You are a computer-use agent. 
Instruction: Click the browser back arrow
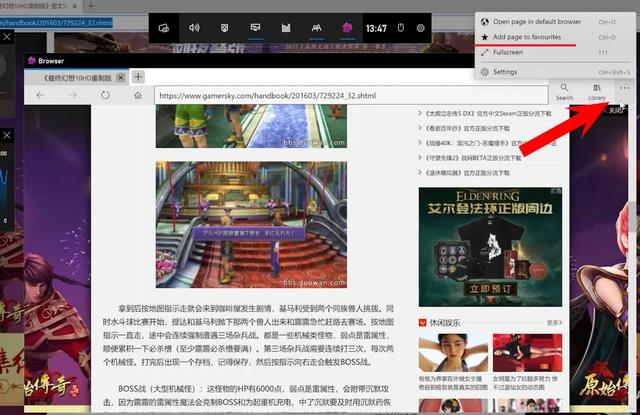(41, 95)
